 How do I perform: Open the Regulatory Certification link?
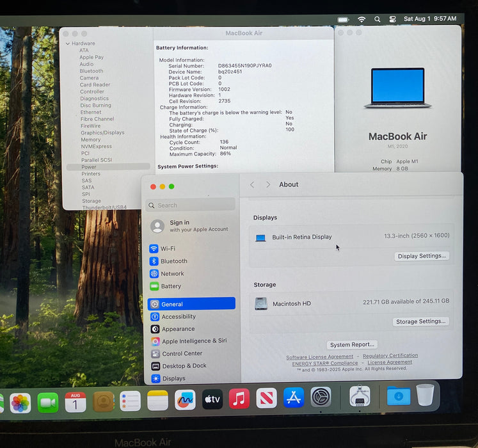point(390,355)
